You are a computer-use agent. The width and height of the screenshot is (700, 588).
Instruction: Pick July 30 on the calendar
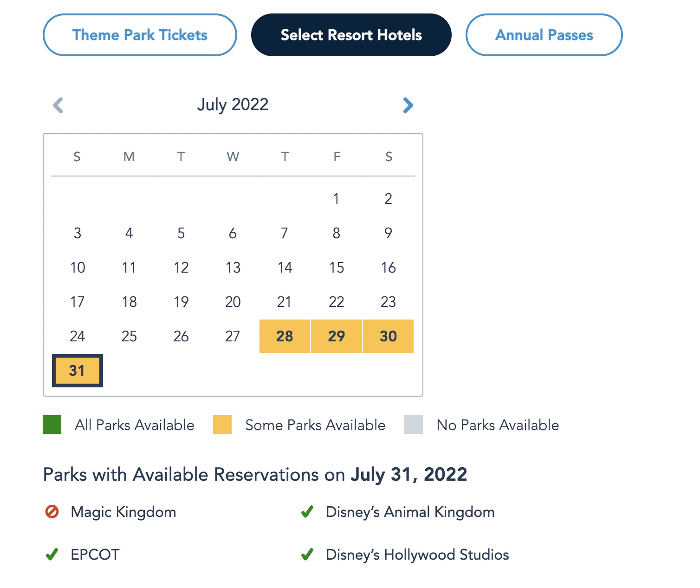[389, 336]
